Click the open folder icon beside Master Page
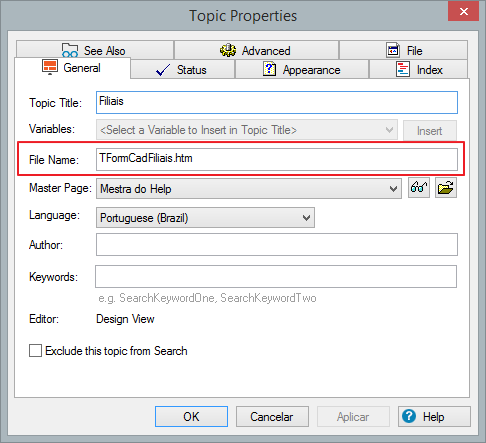This screenshot has height=443, width=486. pyautogui.click(x=446, y=188)
